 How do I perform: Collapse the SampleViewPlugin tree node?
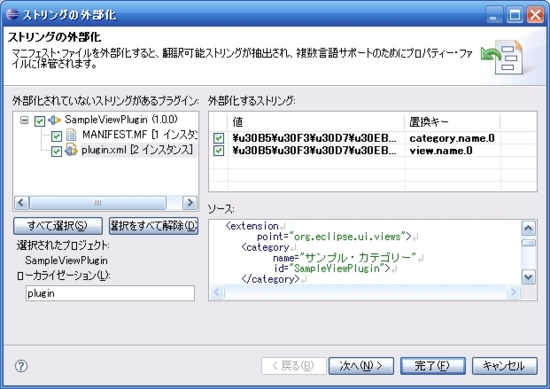[x=24, y=120]
